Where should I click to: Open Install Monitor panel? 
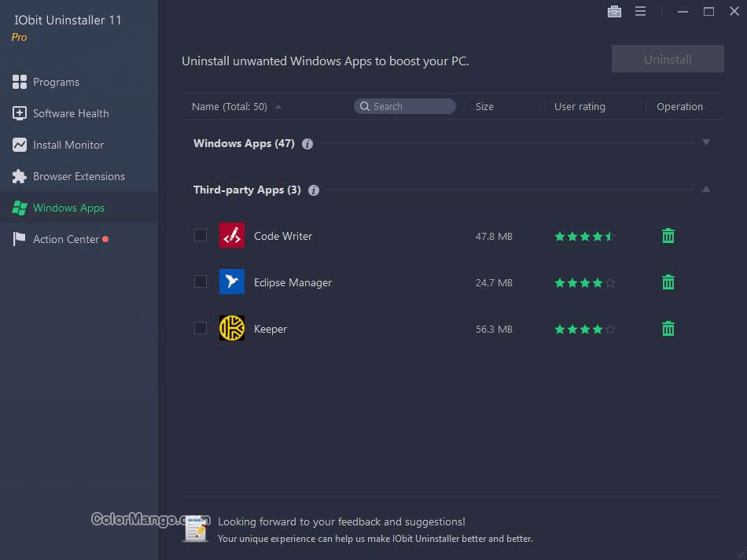click(68, 145)
